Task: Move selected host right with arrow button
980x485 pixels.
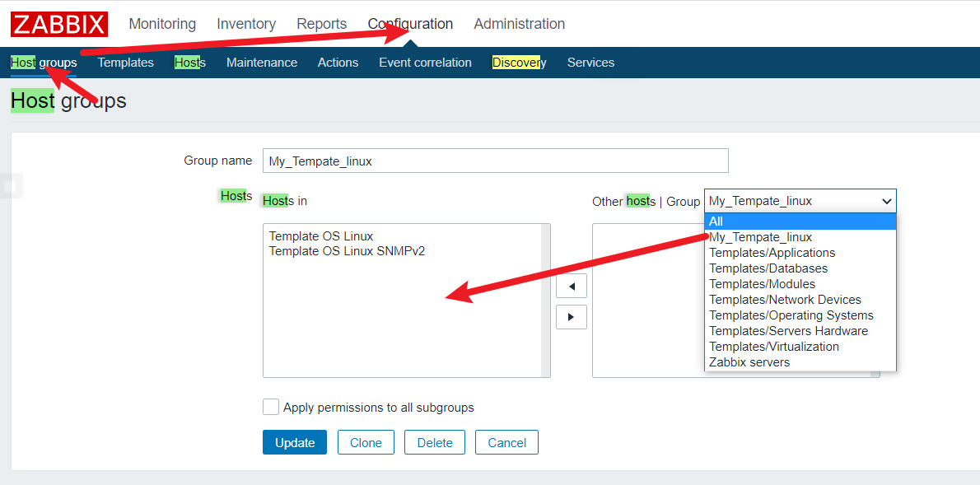Action: tap(572, 317)
